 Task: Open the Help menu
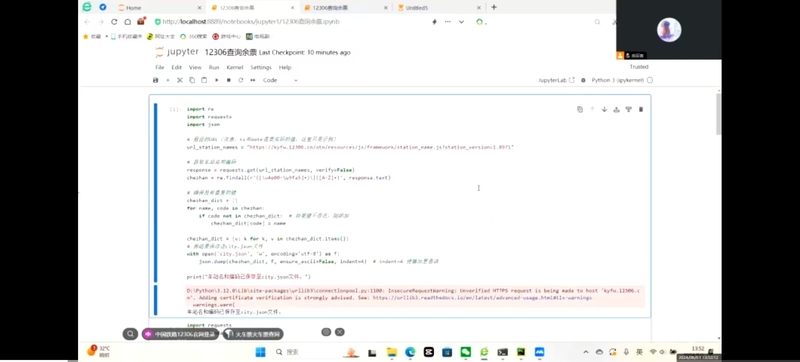point(285,67)
